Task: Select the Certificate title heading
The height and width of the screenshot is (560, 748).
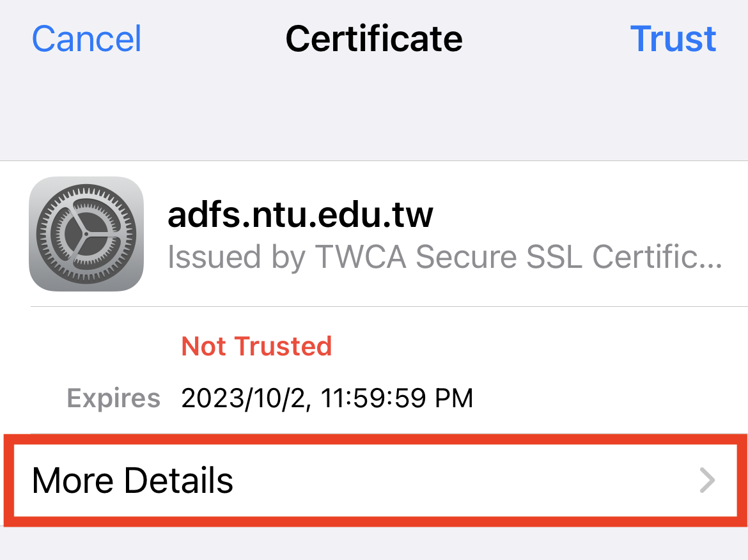Action: coord(374,38)
